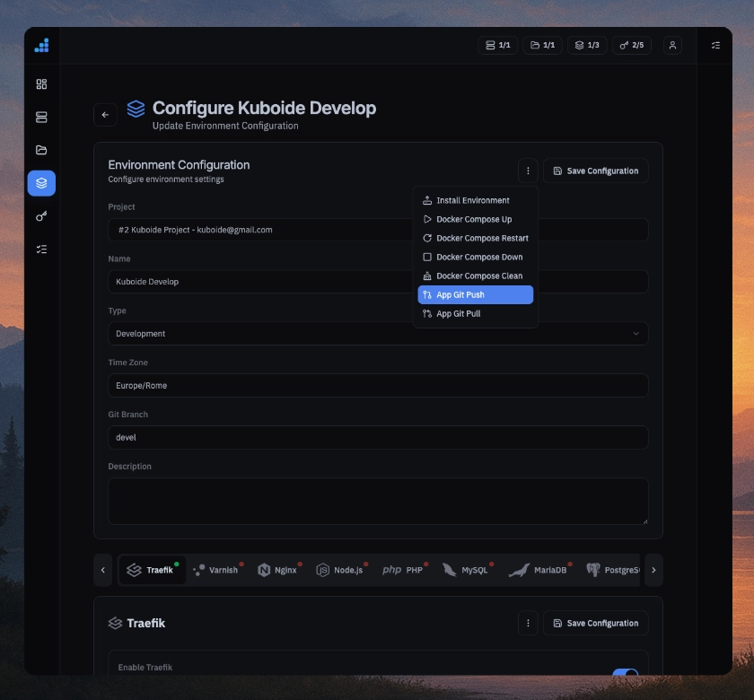The width and height of the screenshot is (754, 700).
Task: Go back using the arrow button
Action: tap(105, 115)
